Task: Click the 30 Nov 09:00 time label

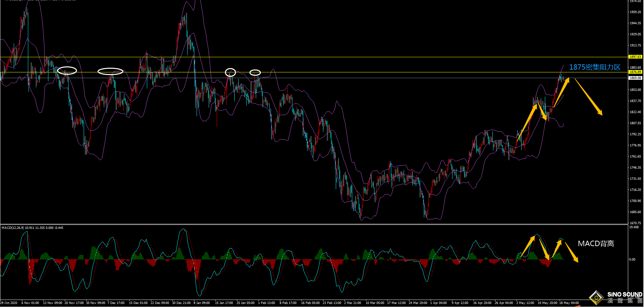Action: [95, 303]
